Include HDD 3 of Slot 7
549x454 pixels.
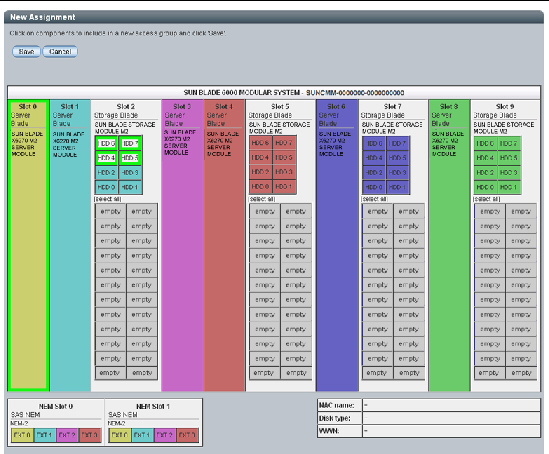pos(398,173)
